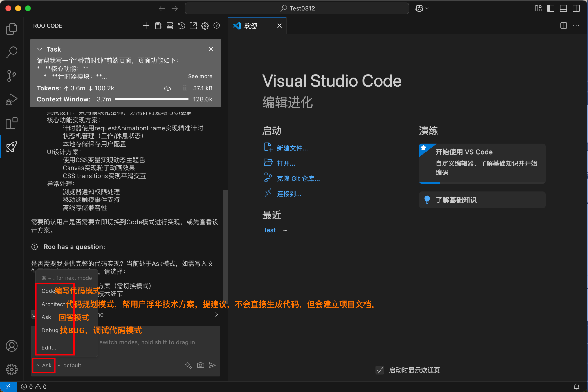The height and width of the screenshot is (392, 588).
Task: Choose Debug mode in the mode menu
Action: (50, 330)
